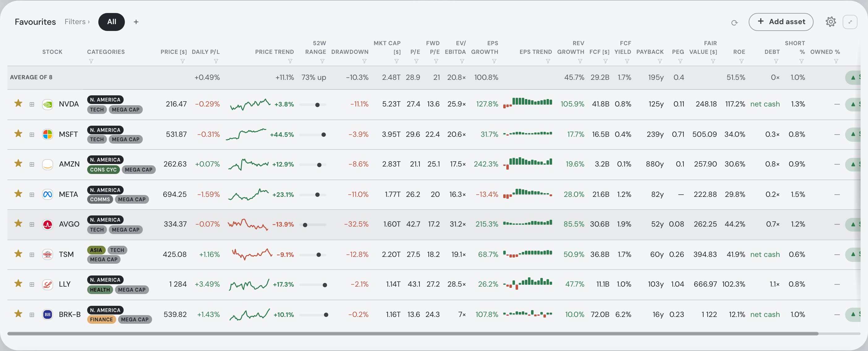Viewport: 868px width, 351px height.
Task: Open the EPS Growth column filter
Action: pyautogui.click(x=494, y=61)
